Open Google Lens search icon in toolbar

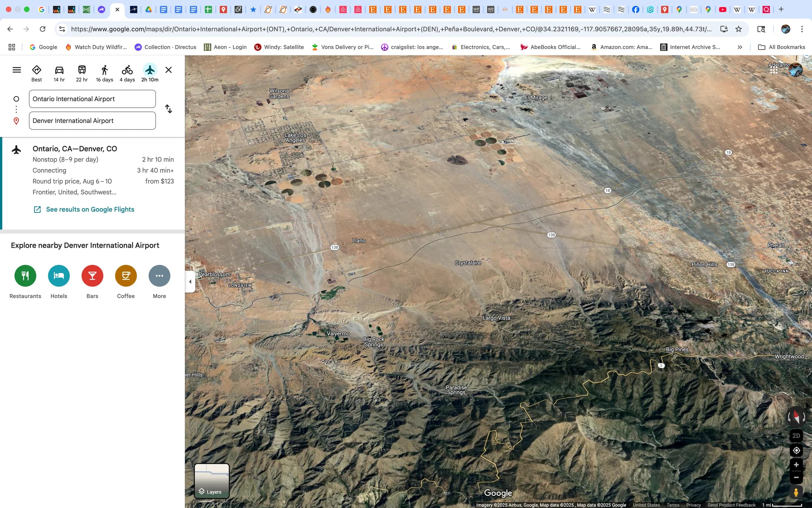[x=761, y=29]
